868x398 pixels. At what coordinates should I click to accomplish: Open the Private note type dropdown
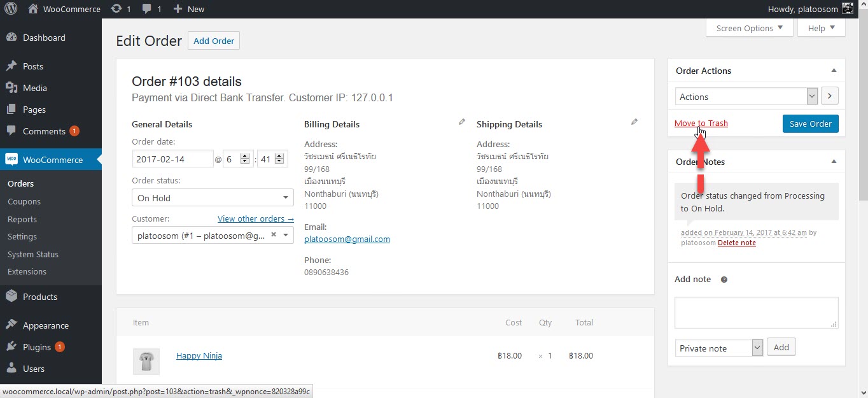719,348
